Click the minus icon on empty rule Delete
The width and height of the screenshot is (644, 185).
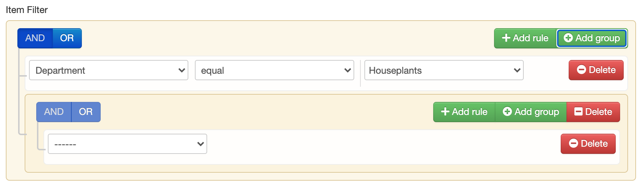(573, 143)
